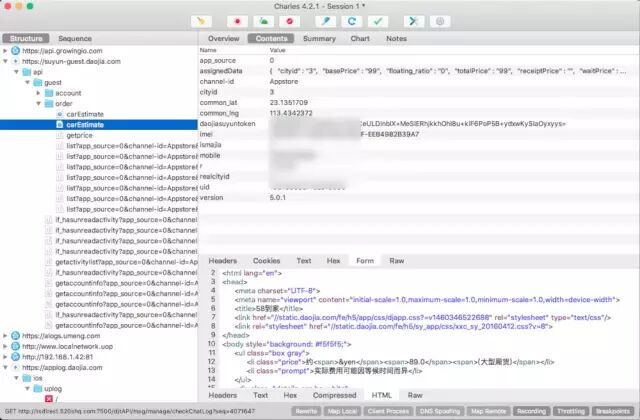
Task: Toggle the Recording status bar button
Action: pos(531,411)
